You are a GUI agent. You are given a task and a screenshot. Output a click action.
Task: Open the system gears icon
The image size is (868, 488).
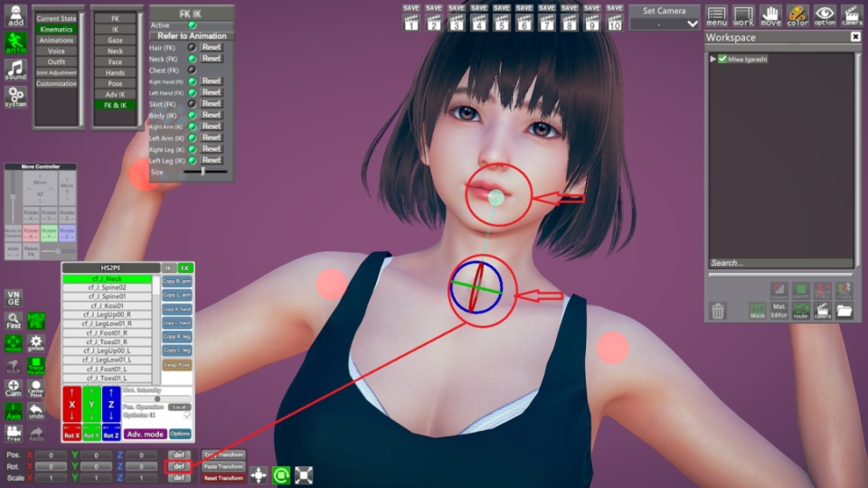click(15, 97)
